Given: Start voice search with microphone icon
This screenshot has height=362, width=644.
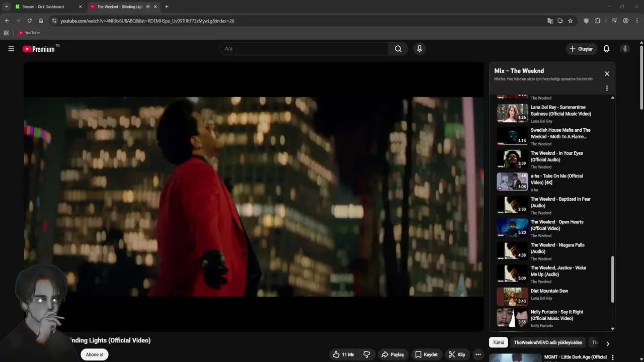Looking at the screenshot, I should pos(420,49).
